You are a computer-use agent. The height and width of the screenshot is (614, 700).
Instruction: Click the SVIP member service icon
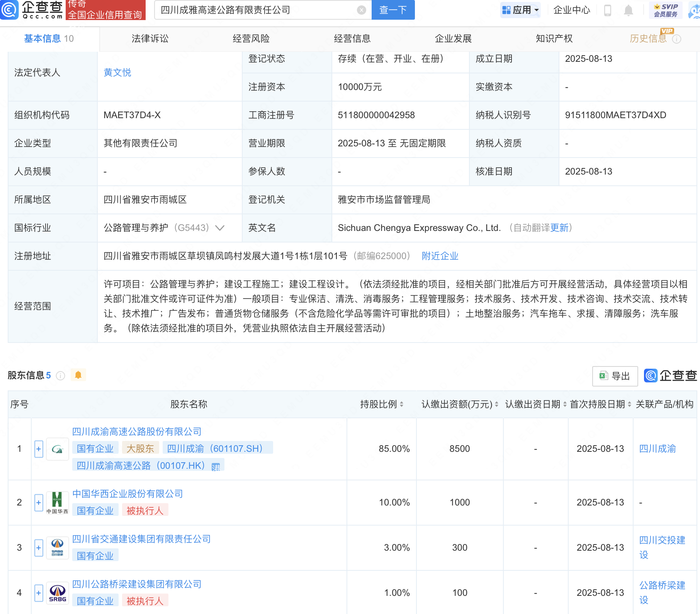666,10
